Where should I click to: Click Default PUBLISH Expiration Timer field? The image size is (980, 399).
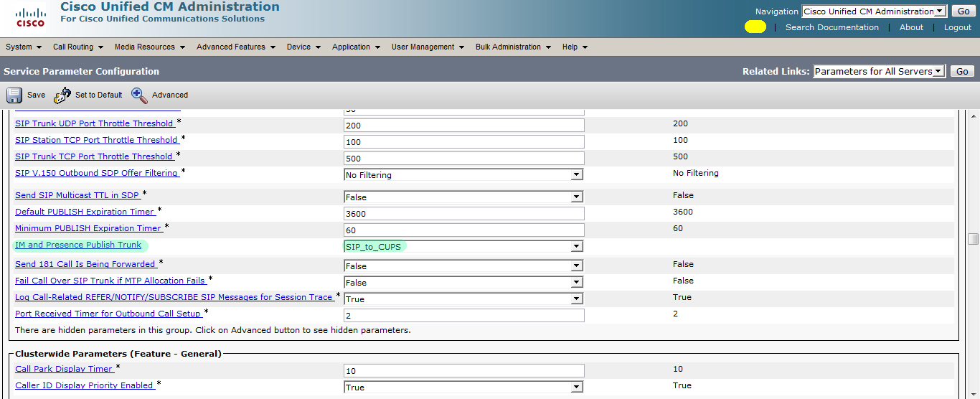(464, 213)
